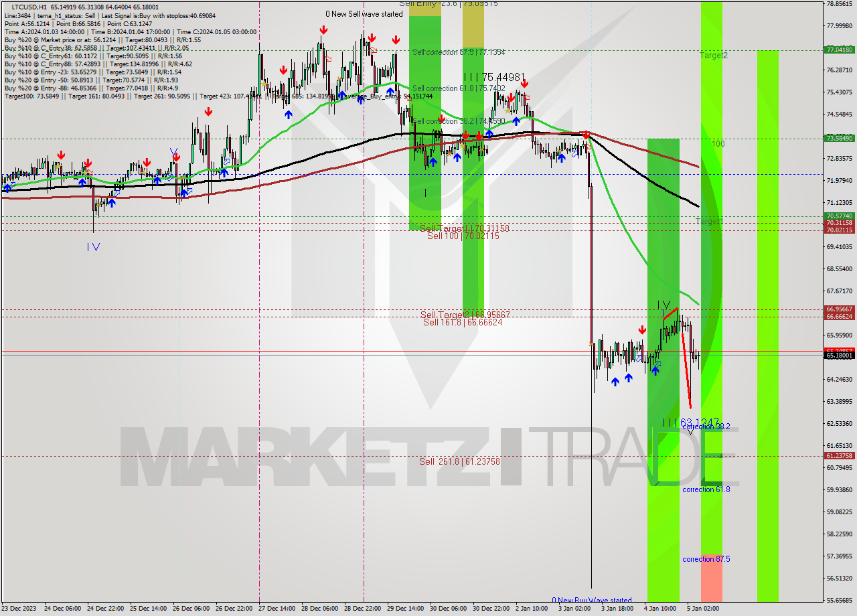
Task: Click the current price 65.18001 tag
Action: coord(840,356)
